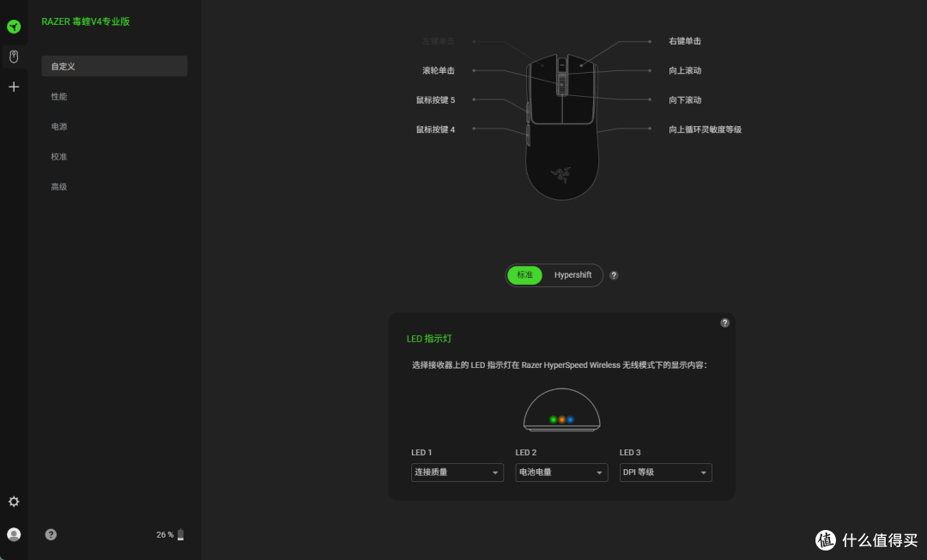Go to the 电源 section

click(x=59, y=126)
